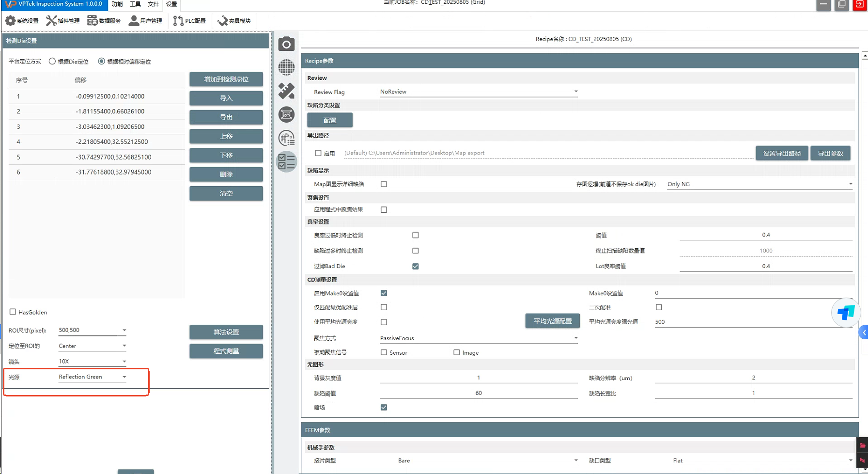The height and width of the screenshot is (474, 868).
Task: Open PLC配置 from the toolbar
Action: [x=189, y=21]
